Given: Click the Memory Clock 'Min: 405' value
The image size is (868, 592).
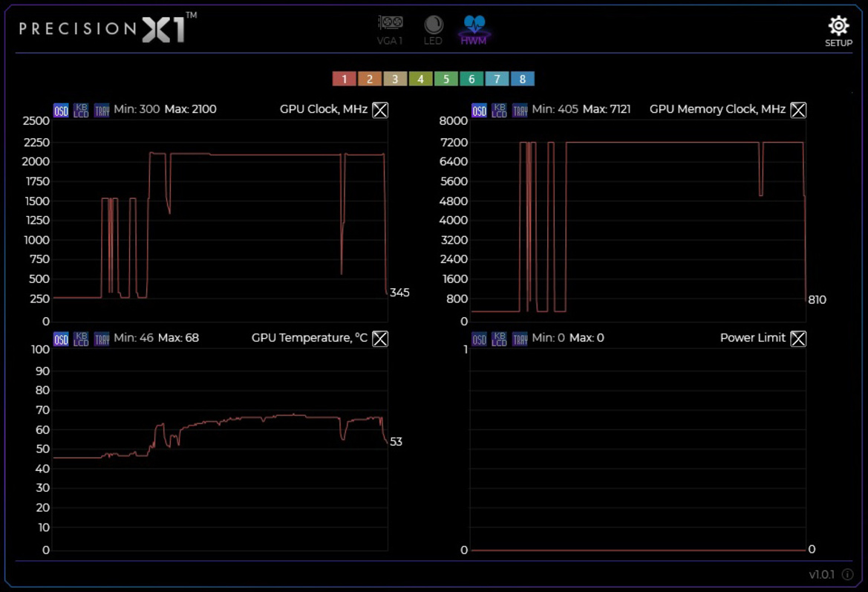Looking at the screenshot, I should coord(555,109).
